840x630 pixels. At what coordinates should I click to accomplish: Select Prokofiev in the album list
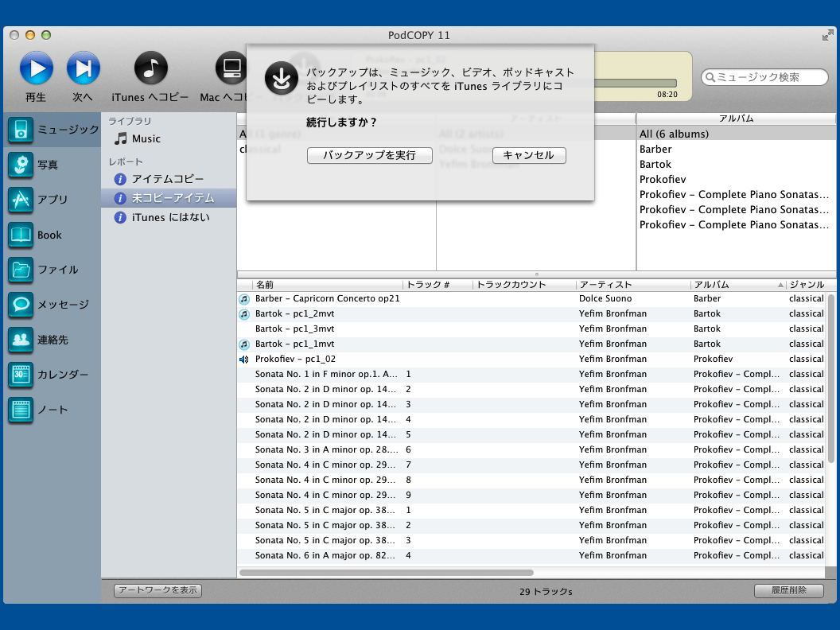coord(737,179)
